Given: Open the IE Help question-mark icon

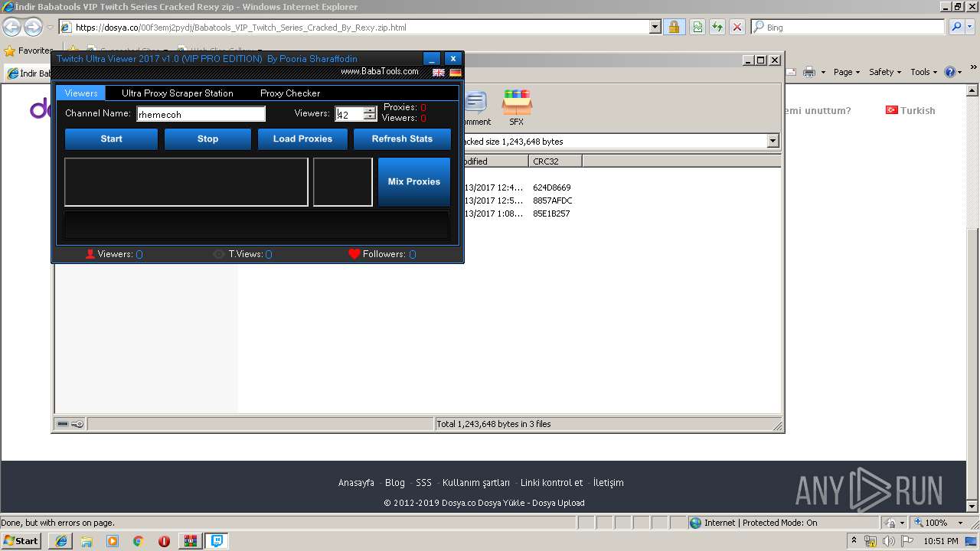Looking at the screenshot, I should [950, 72].
